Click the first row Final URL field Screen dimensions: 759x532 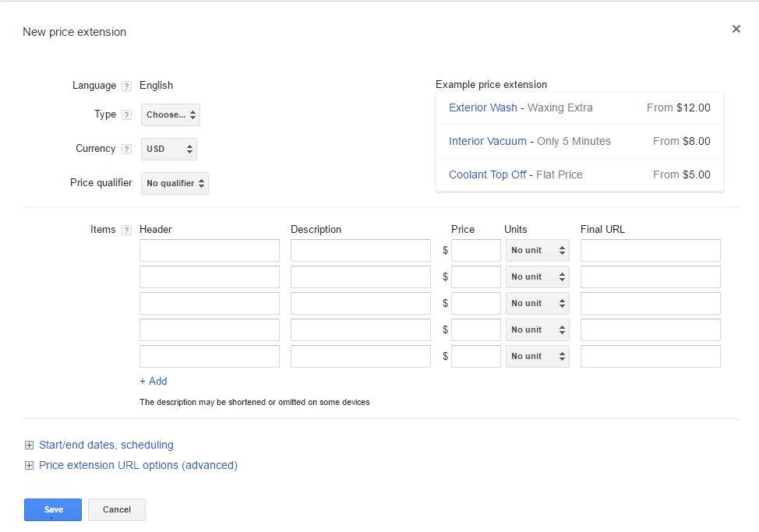(651, 251)
